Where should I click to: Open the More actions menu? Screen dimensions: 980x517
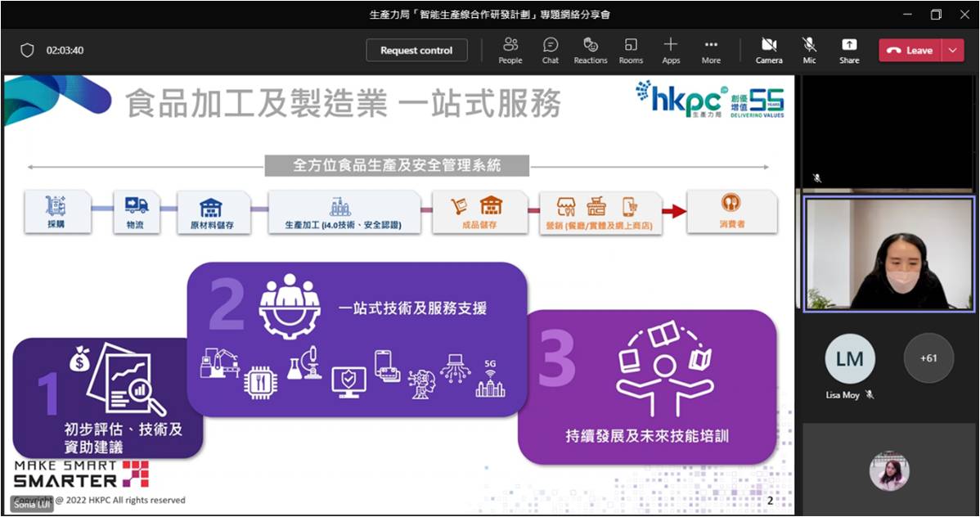coord(711,51)
